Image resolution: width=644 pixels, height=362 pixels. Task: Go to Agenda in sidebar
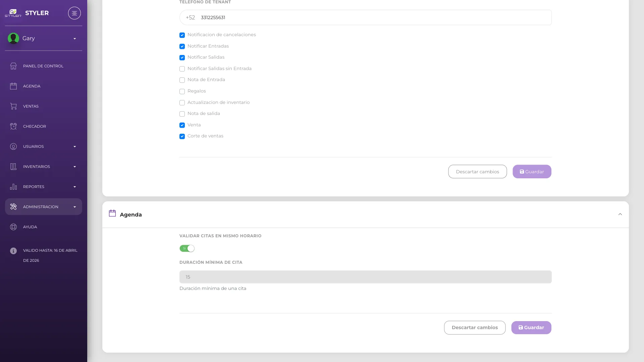click(44, 86)
